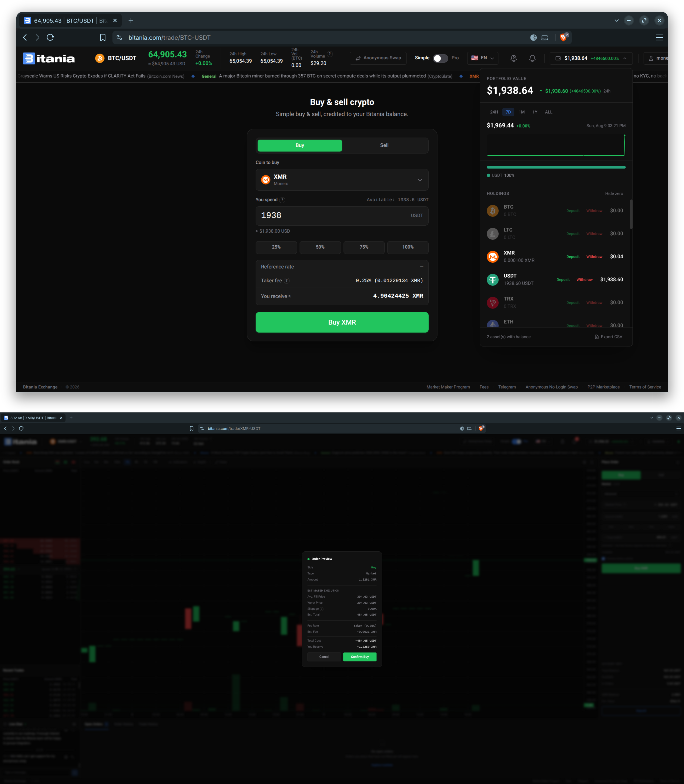The height and width of the screenshot is (784, 684).
Task: Click the question mark beside 24h Volume
Action: click(x=330, y=54)
